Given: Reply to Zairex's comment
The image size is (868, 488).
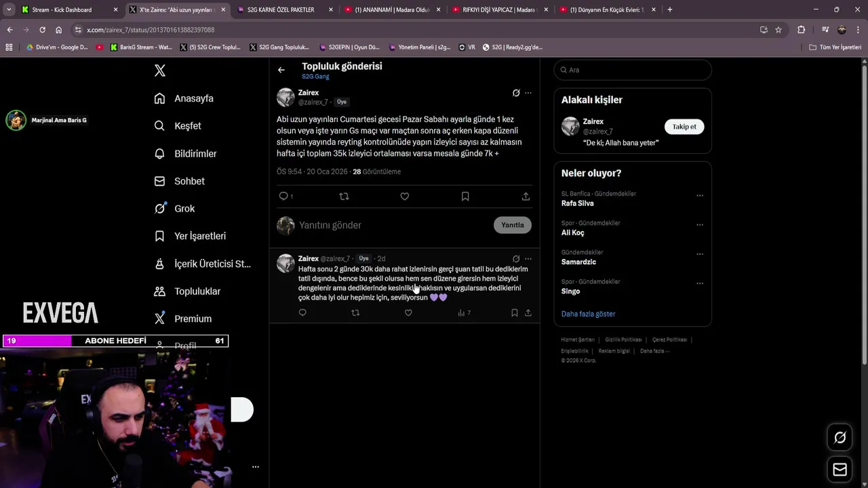Looking at the screenshot, I should point(302,312).
